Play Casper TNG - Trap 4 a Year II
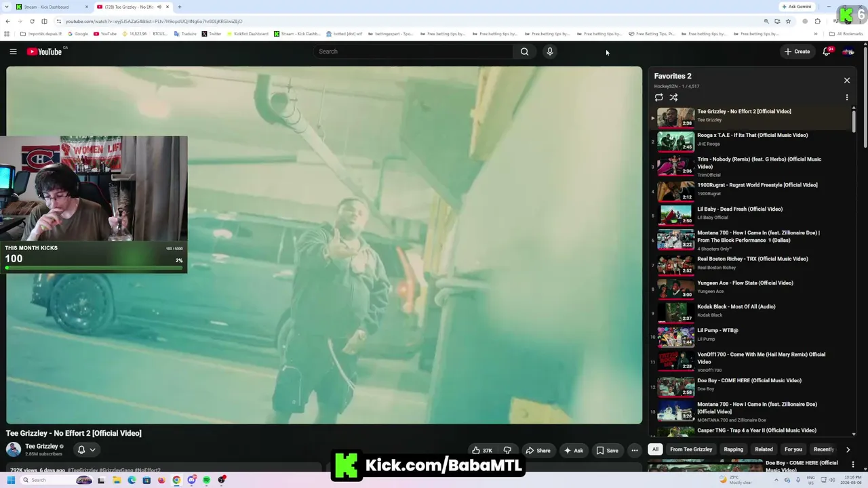 (x=751, y=432)
